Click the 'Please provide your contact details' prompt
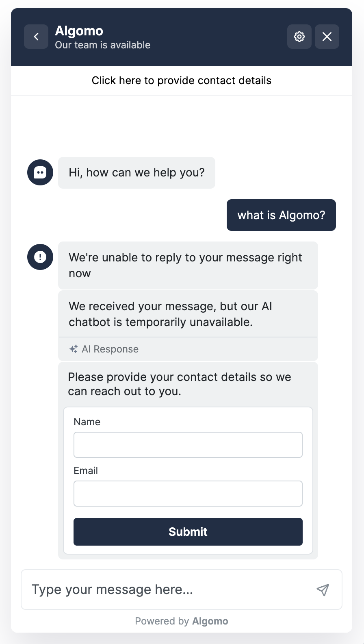Image resolution: width=364 pixels, height=644 pixels. click(179, 384)
